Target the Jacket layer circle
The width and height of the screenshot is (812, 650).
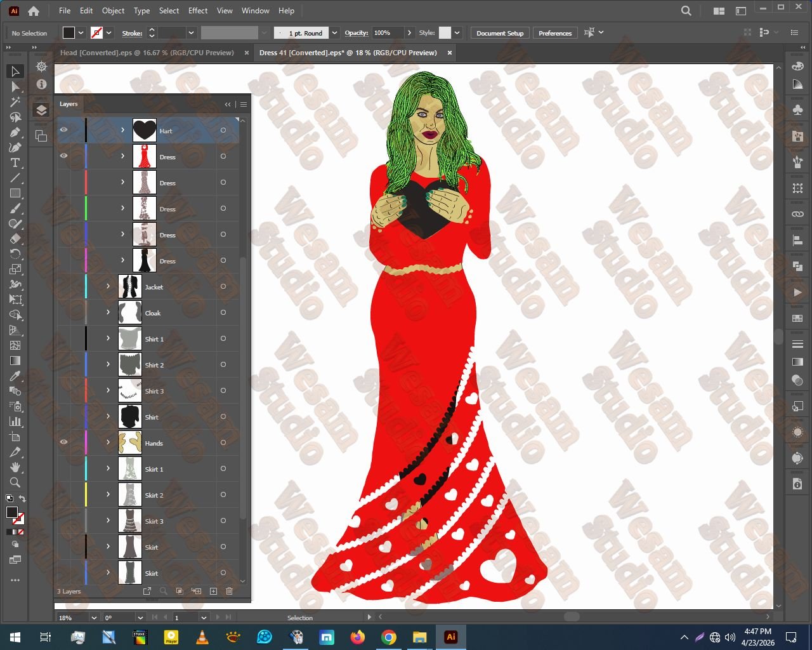pyautogui.click(x=223, y=286)
